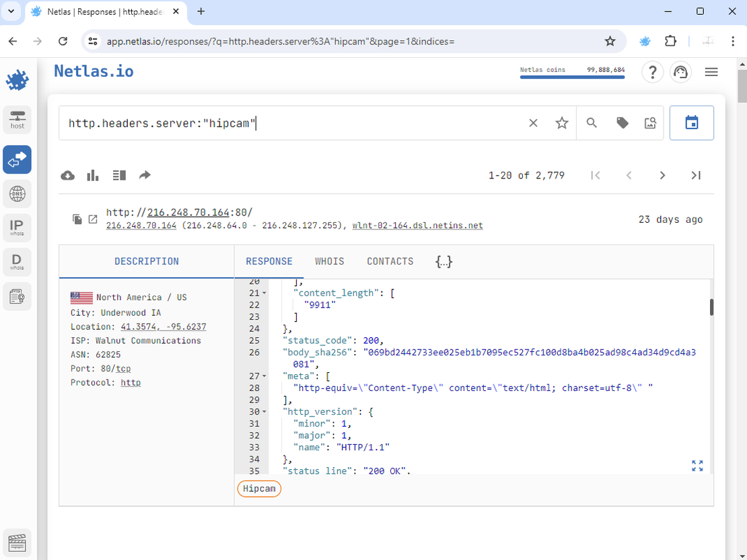Open the CONTACTS tab

pos(390,261)
